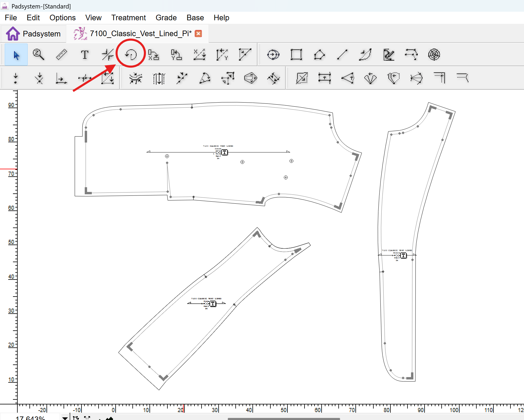Close the 7100_Classic_Vest_Lined tab

[199, 34]
